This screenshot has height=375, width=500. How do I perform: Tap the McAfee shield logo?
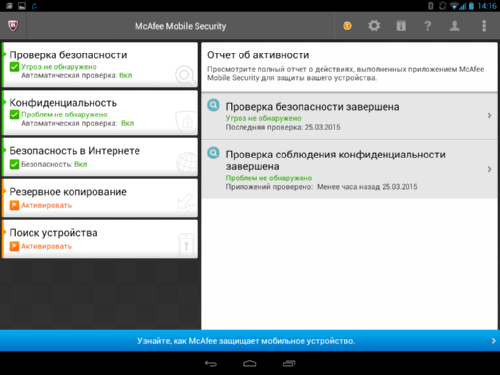[x=13, y=26]
